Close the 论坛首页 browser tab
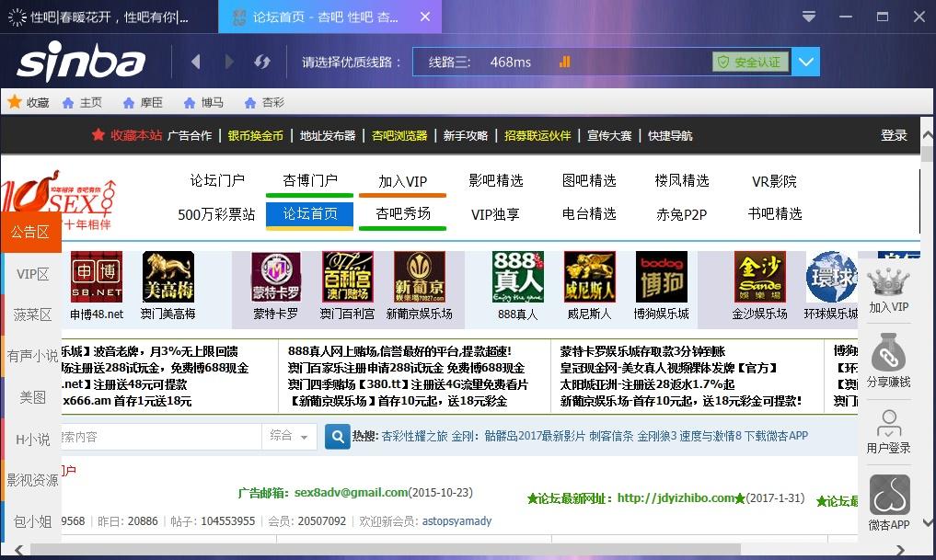Viewport: 936px width, 560px height. [x=425, y=17]
